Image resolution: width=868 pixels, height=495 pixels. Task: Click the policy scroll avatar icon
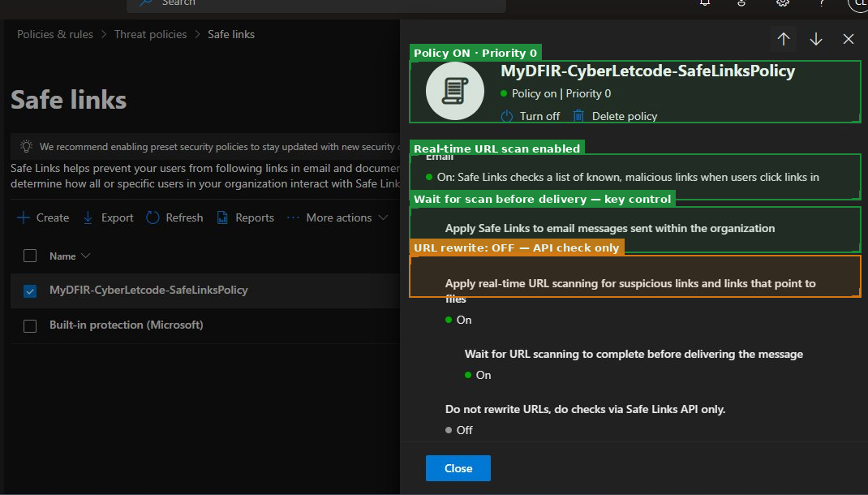[x=455, y=91]
